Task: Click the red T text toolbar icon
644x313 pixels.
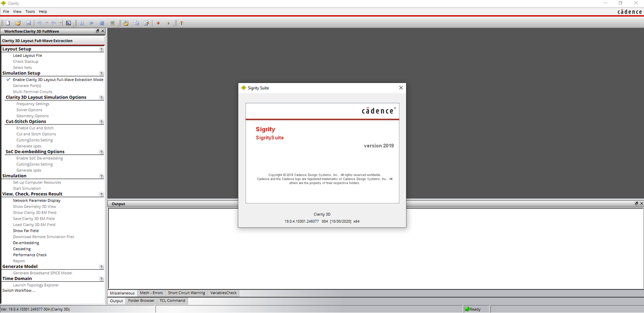Action: coord(181,23)
